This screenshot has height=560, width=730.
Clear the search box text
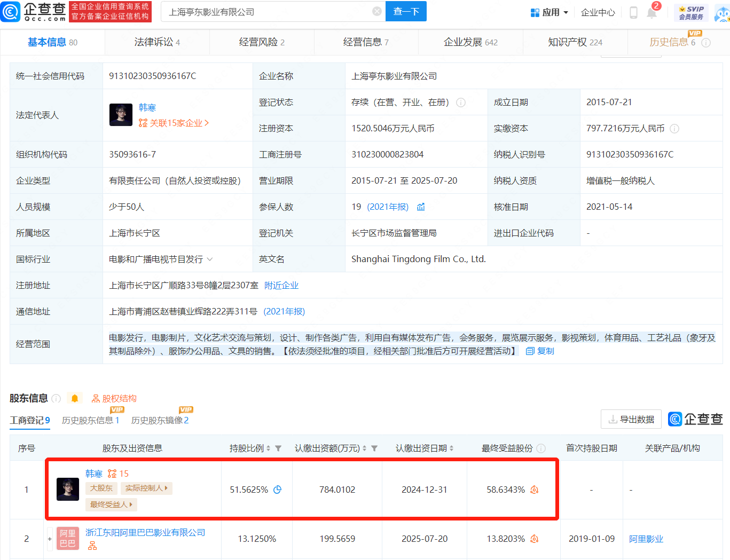pos(377,11)
